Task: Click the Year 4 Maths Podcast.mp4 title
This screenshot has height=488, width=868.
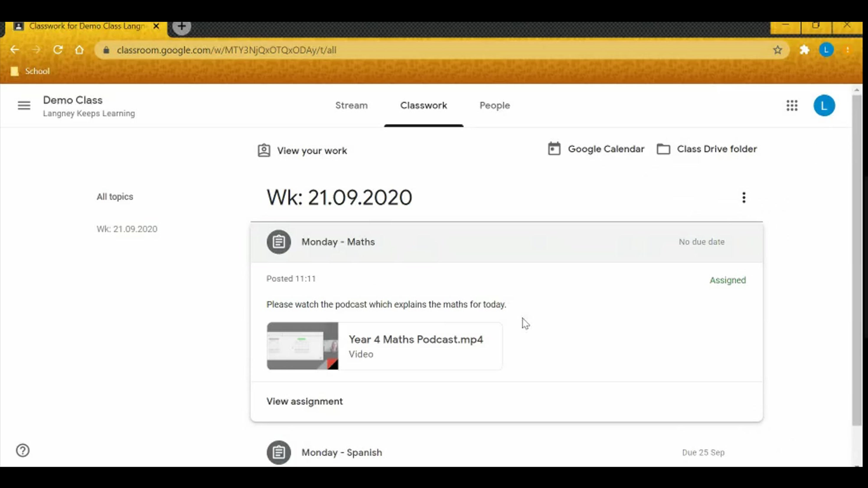Action: (416, 340)
